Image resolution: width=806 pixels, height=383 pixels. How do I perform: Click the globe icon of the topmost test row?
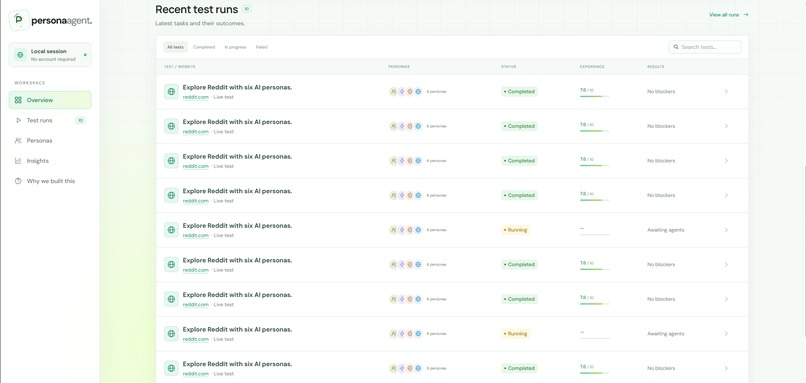tap(171, 92)
